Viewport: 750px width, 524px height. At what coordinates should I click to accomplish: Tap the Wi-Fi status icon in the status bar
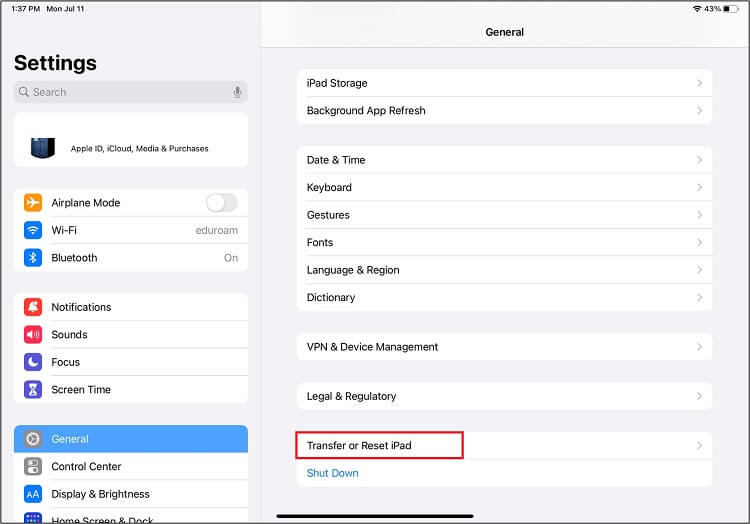pos(697,9)
